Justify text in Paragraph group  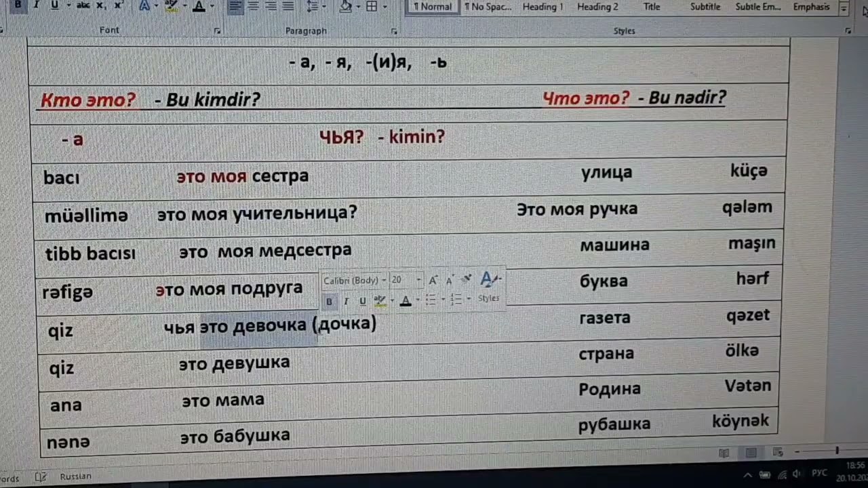click(288, 6)
